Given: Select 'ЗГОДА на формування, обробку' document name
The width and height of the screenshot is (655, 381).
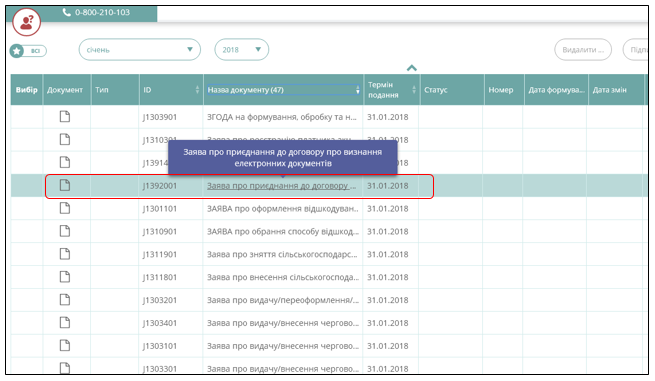Looking at the screenshot, I should click(282, 117).
